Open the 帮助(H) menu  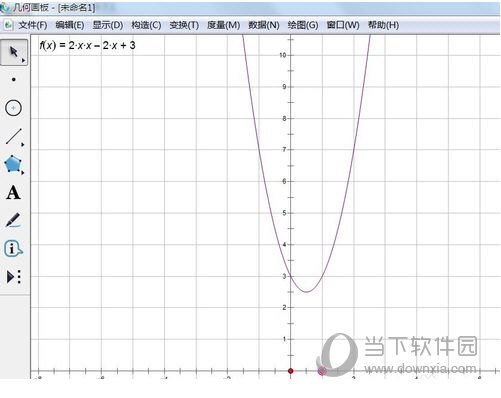[383, 25]
